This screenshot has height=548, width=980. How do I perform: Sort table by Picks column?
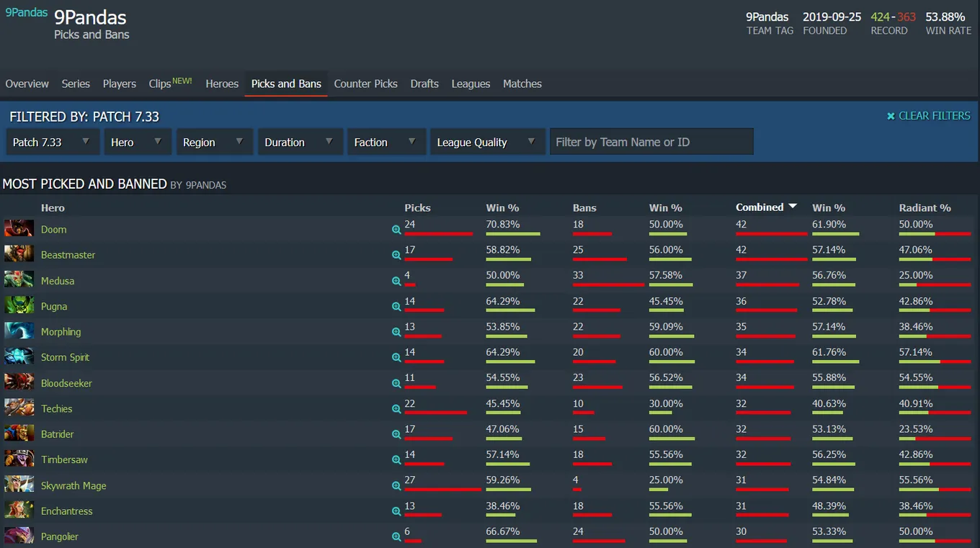coord(417,207)
